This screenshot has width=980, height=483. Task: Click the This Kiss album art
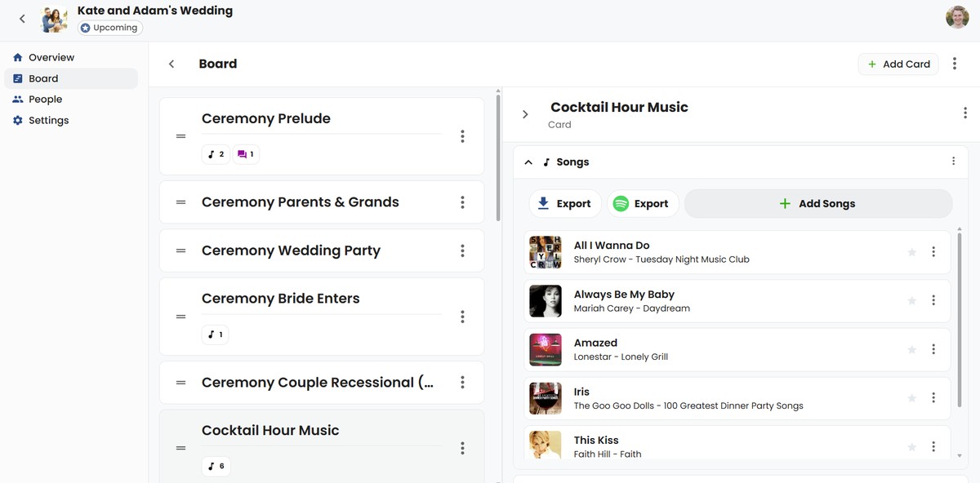[x=546, y=445]
